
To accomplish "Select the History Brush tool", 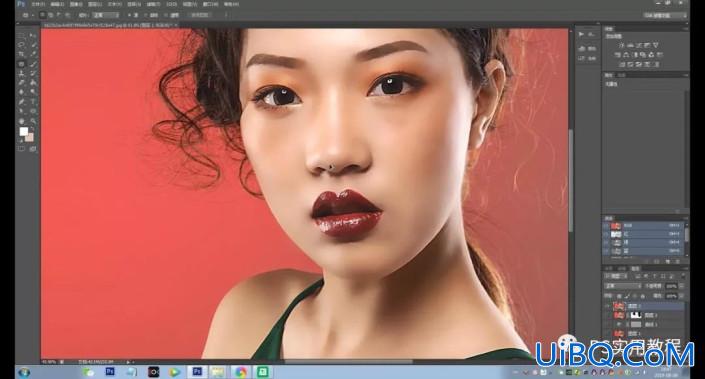I will (33, 73).
